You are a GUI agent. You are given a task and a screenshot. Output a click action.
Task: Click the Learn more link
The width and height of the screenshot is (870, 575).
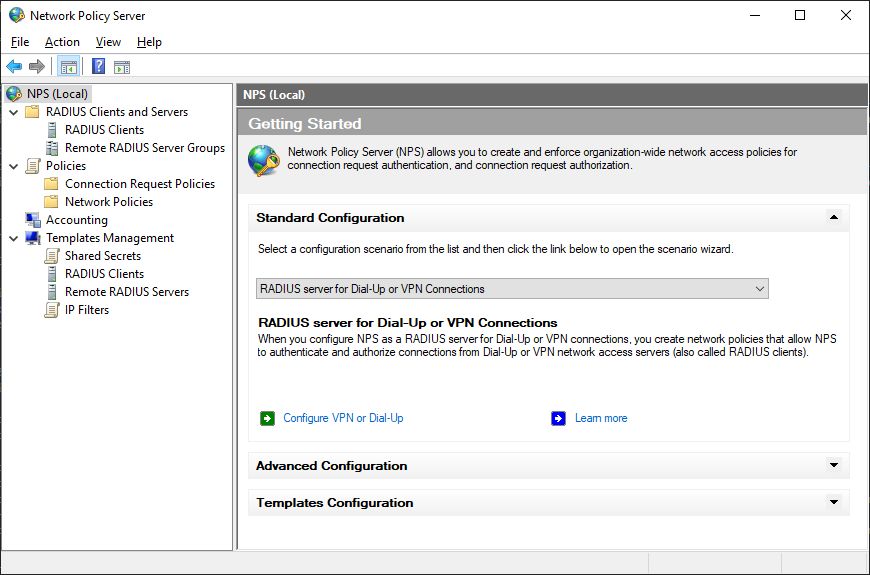pos(601,418)
